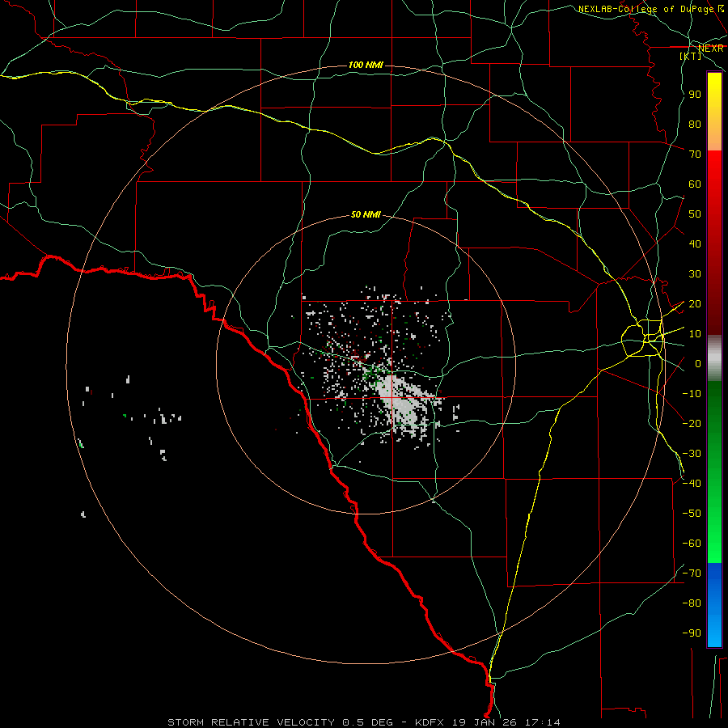Click the "50" value on the velocity scale
Viewport: 728px width, 728px height.
click(695, 214)
